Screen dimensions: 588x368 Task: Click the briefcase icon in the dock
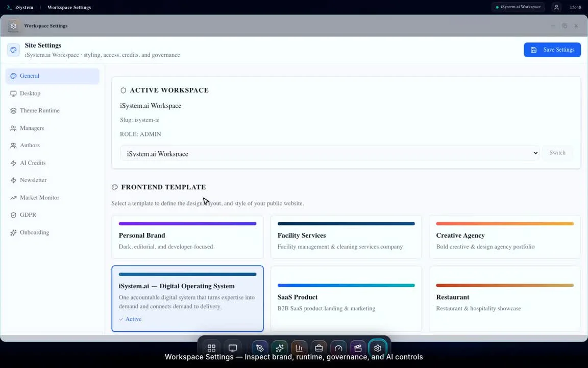click(x=318, y=348)
